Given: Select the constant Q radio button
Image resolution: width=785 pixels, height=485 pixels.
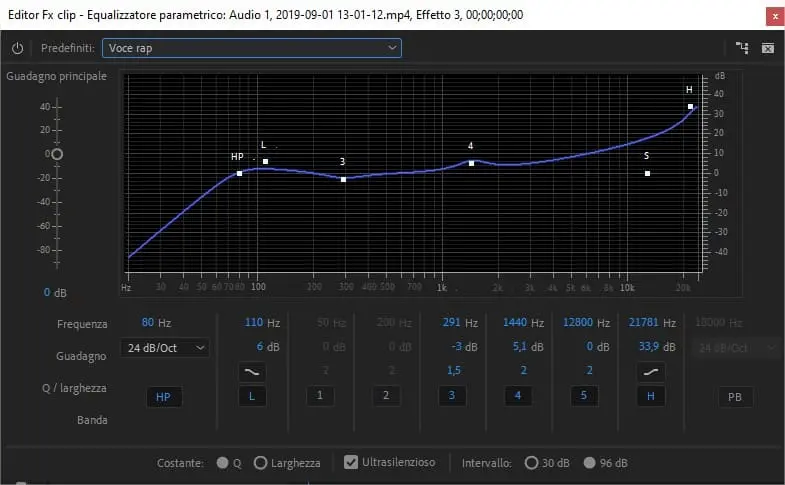Looking at the screenshot, I should 222,463.
